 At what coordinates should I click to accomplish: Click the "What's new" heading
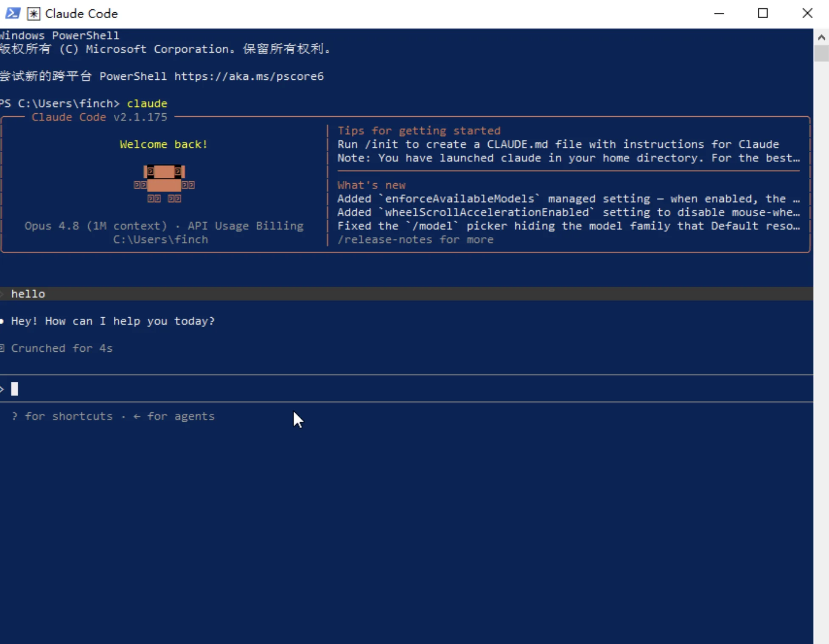point(371,185)
